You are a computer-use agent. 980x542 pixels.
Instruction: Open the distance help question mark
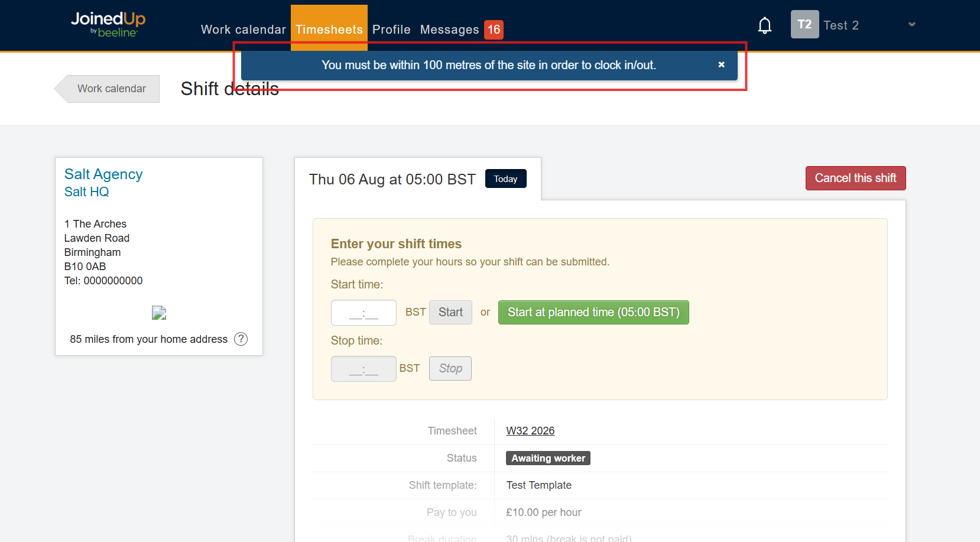click(x=241, y=339)
